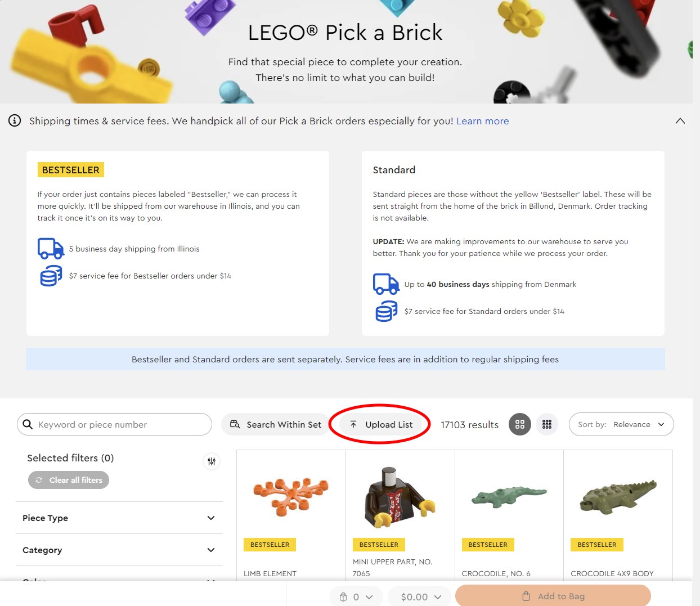This screenshot has height=606, width=700.
Task: Expand the bag item count dropdown
Action: pyautogui.click(x=356, y=596)
